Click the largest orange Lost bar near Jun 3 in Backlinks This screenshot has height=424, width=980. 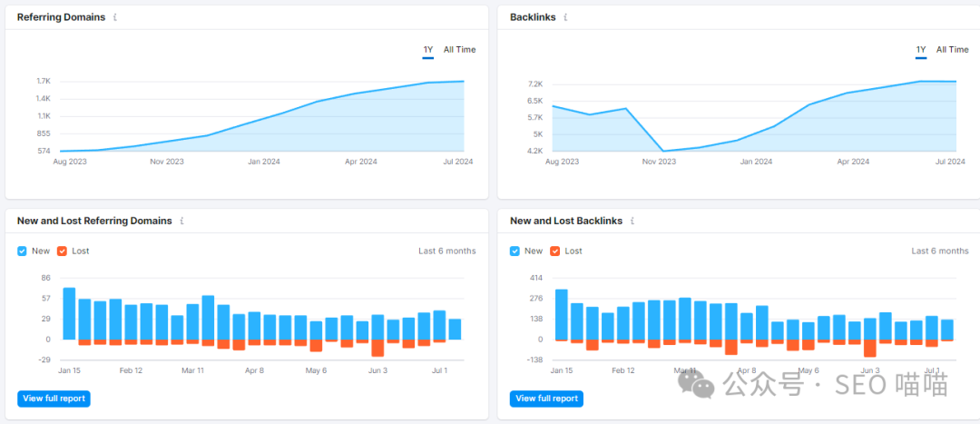pyautogui.click(x=869, y=348)
